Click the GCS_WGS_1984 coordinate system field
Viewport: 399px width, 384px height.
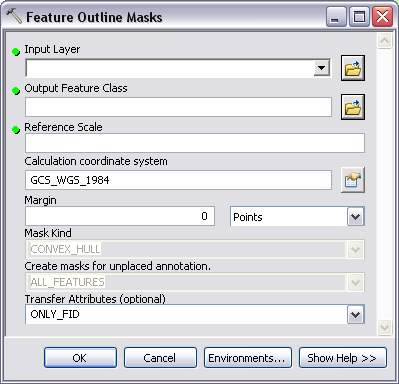pyautogui.click(x=178, y=180)
